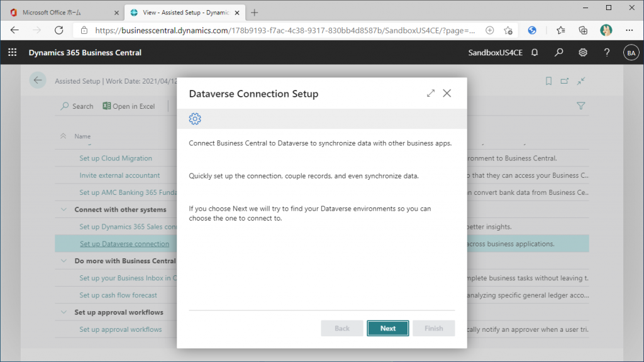Add this page to favorites

[x=508, y=30]
